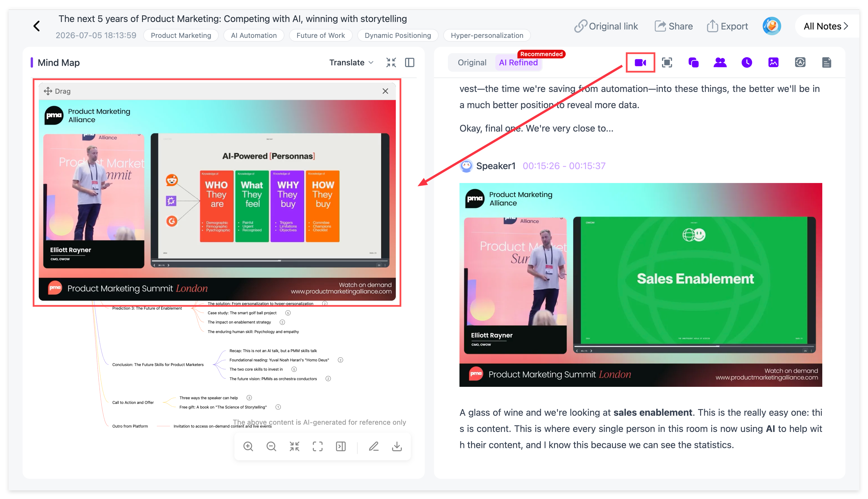
Task: Select node 'Invitation to access on-demand content and live events'
Action: 222,426
